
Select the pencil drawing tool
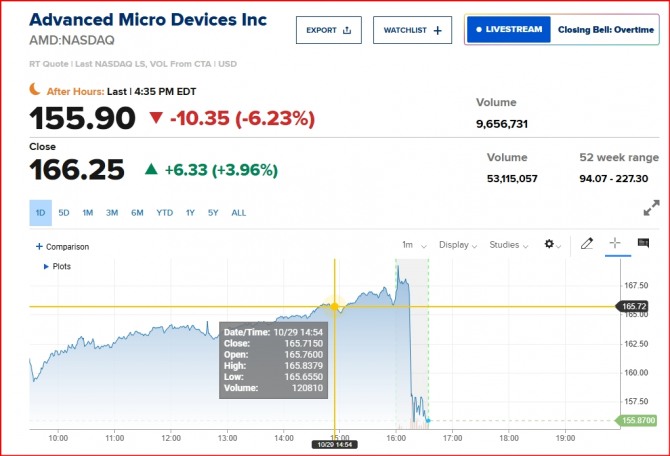point(587,243)
